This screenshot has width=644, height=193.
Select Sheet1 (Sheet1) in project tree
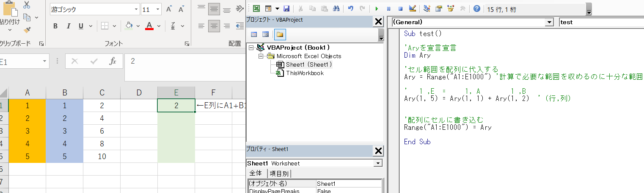(x=308, y=64)
